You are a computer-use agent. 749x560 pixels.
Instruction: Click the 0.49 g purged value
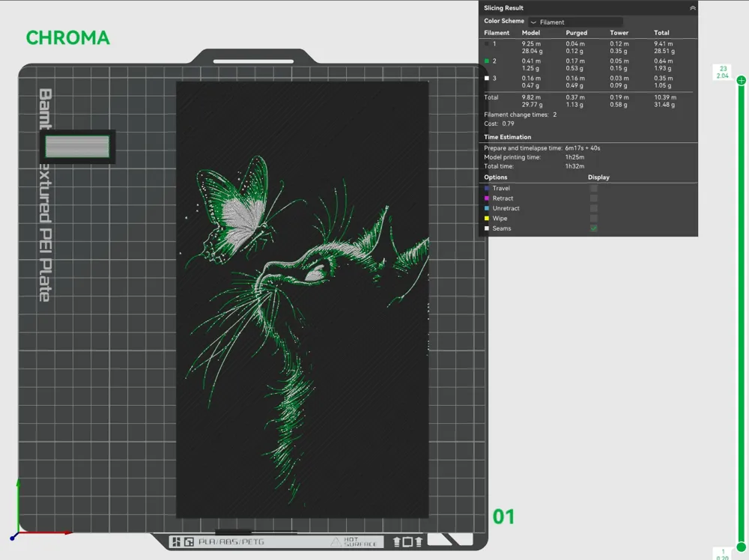click(574, 85)
